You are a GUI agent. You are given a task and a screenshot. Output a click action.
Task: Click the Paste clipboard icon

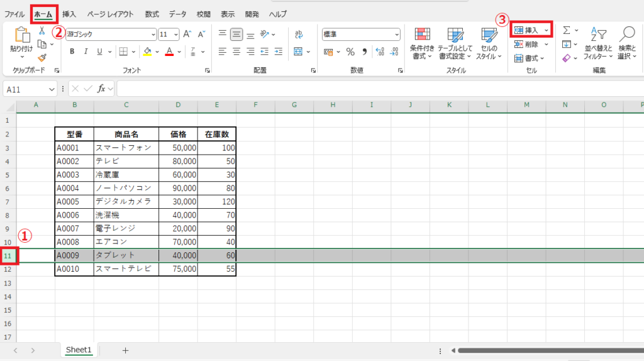(21, 36)
